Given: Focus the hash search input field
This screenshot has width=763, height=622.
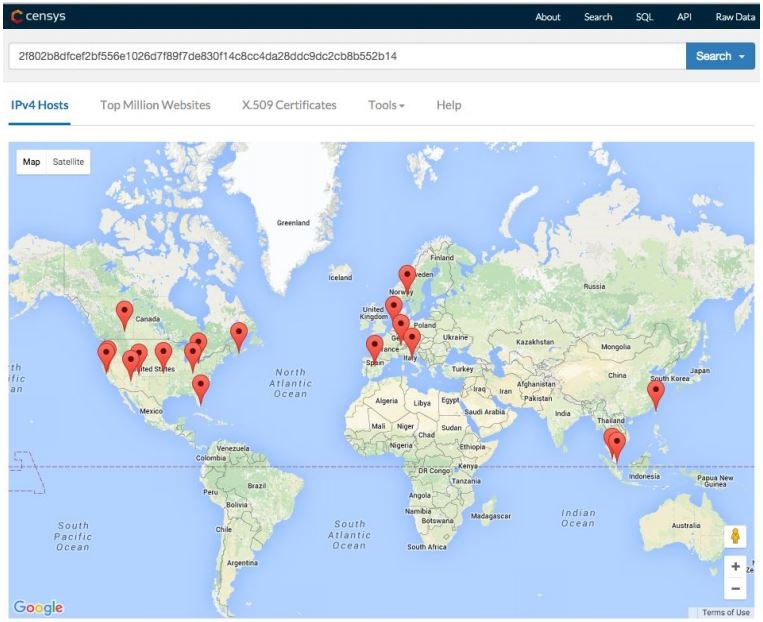Looking at the screenshot, I should [347, 56].
